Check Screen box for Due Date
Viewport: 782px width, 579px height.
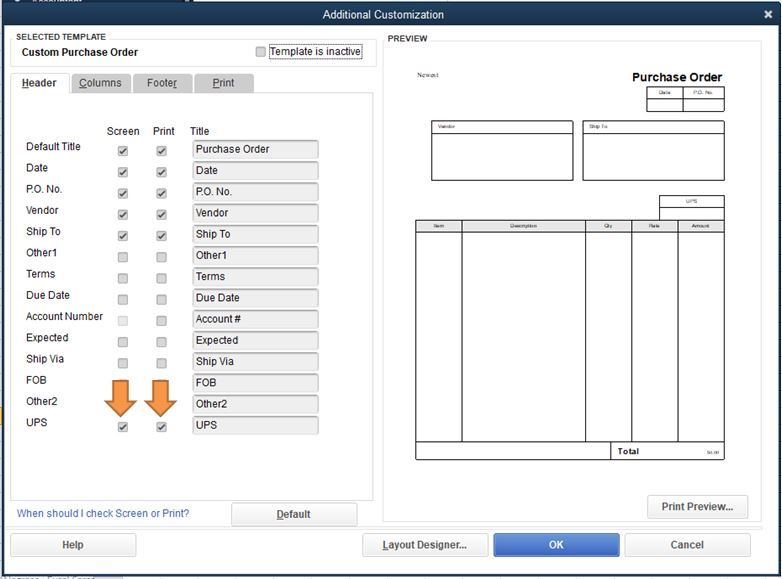click(x=123, y=299)
